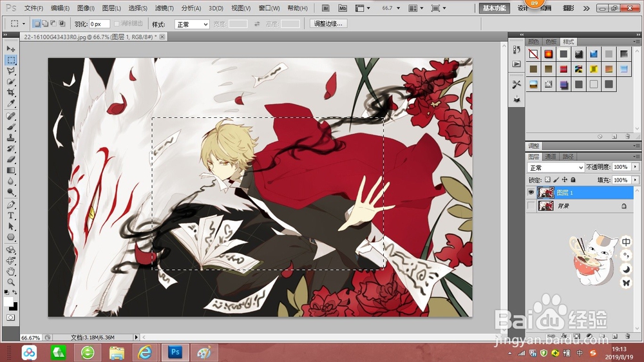Launch Mini Bridge from the top bar

pos(343,8)
